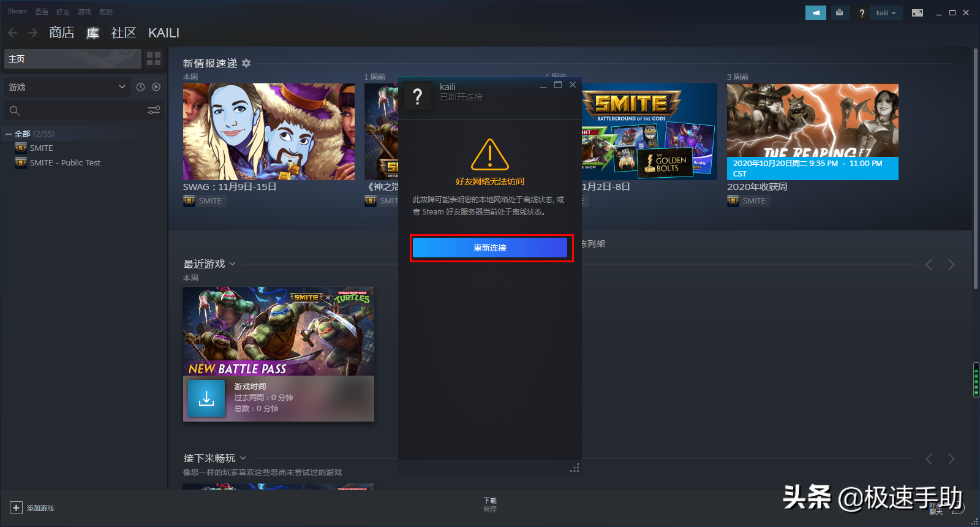Expand the 接下来畅玩 dropdown chevron
The image size is (980, 527).
pos(243,458)
